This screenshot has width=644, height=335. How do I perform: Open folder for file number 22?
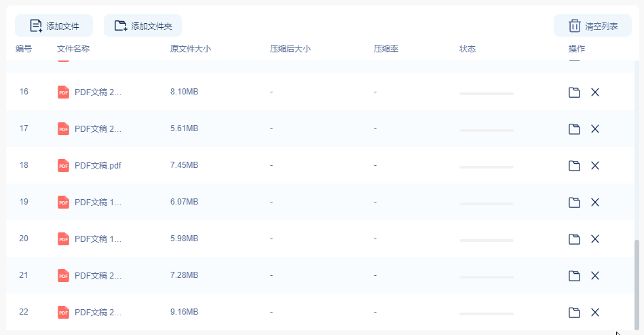[x=574, y=313]
